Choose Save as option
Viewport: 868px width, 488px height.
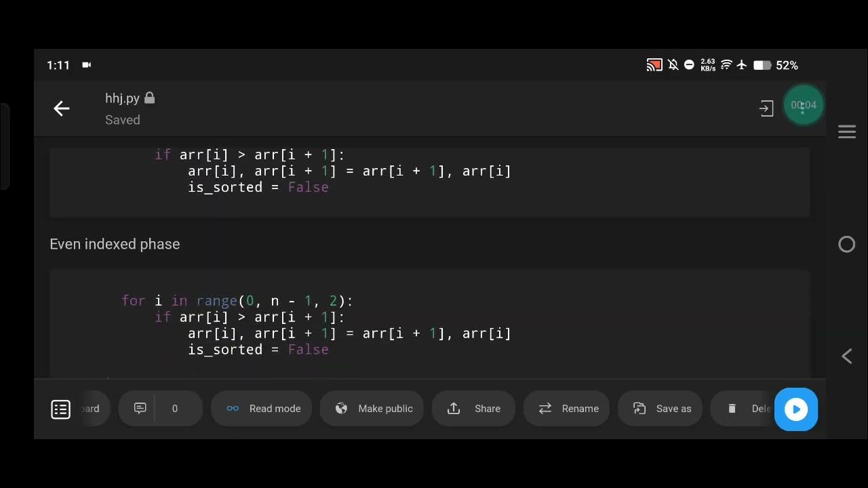point(660,409)
